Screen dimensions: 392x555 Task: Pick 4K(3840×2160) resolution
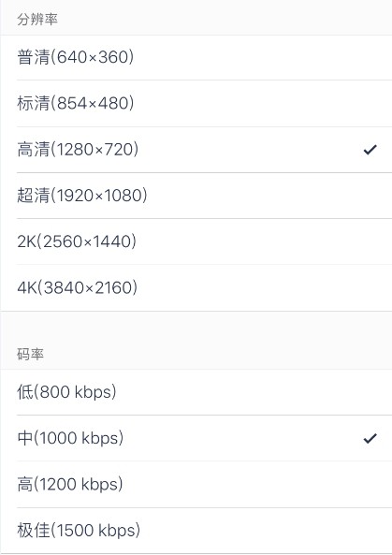click(x=196, y=287)
